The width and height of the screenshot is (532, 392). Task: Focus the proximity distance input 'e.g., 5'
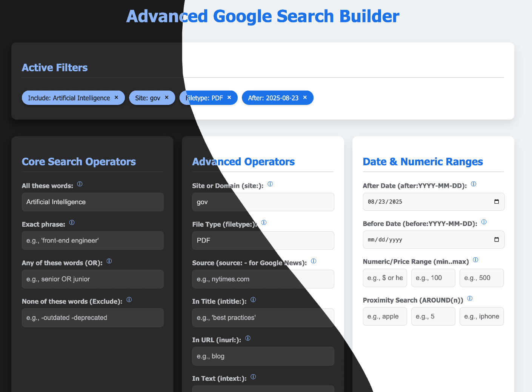pos(433,316)
